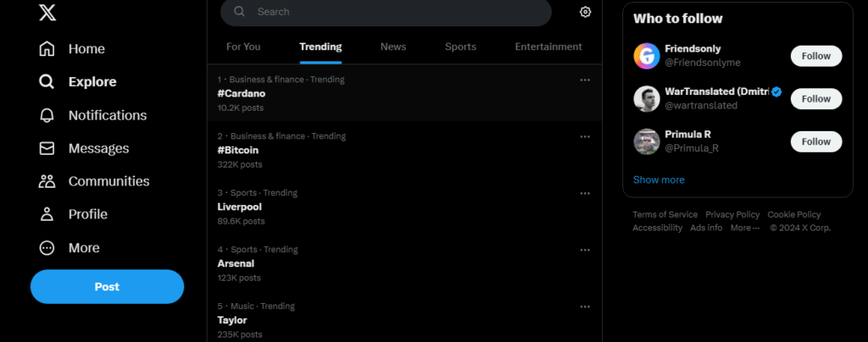
Task: Open Explore settings gear icon
Action: point(585,12)
